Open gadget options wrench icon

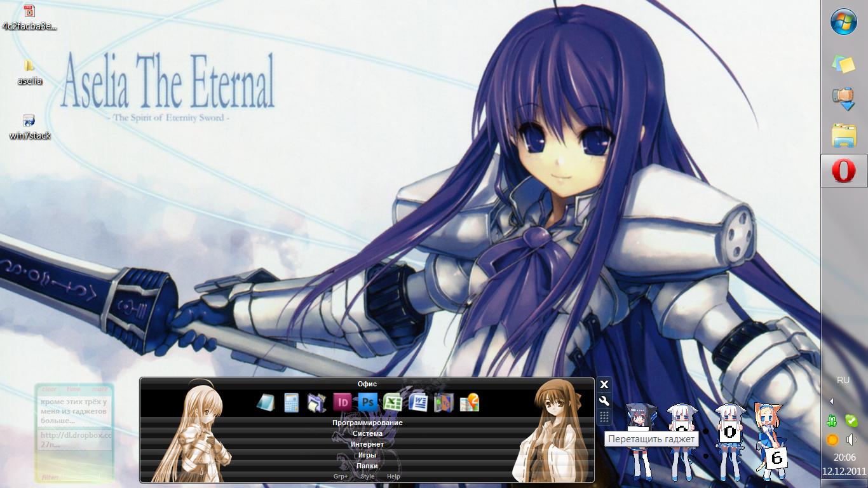pos(604,401)
